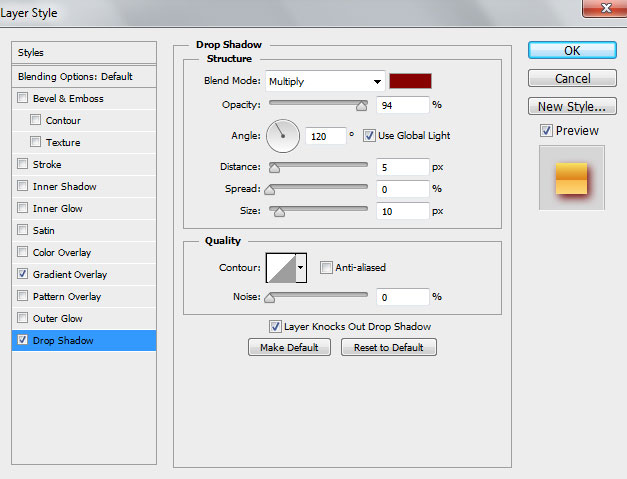The height and width of the screenshot is (479, 627).
Task: Enable the Outer Glow checkbox
Action: click(x=22, y=318)
